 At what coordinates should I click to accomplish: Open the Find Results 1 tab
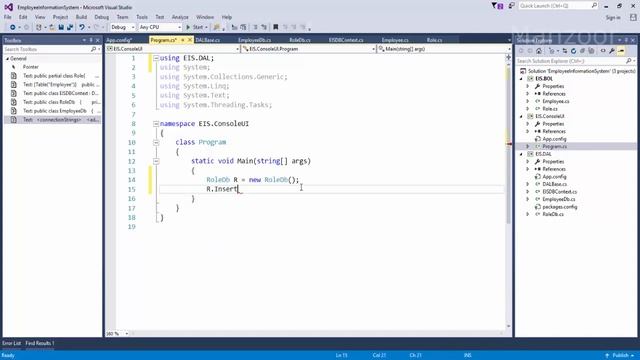click(40, 343)
